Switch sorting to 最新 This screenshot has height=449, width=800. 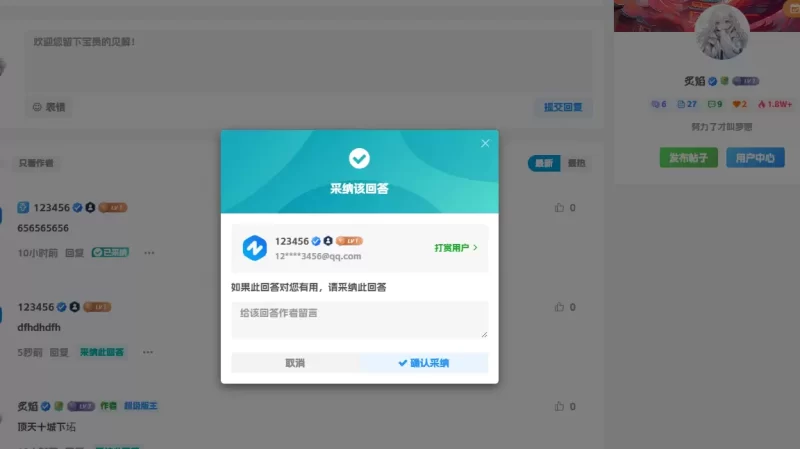pos(544,163)
